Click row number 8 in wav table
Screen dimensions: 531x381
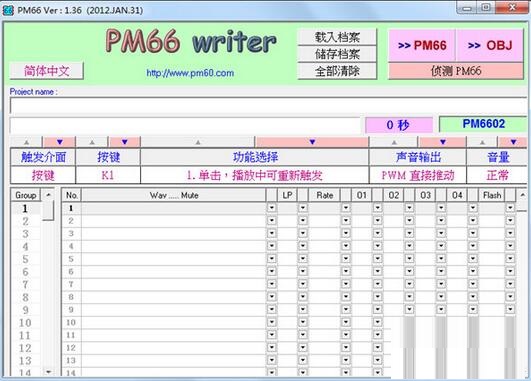coord(71,297)
